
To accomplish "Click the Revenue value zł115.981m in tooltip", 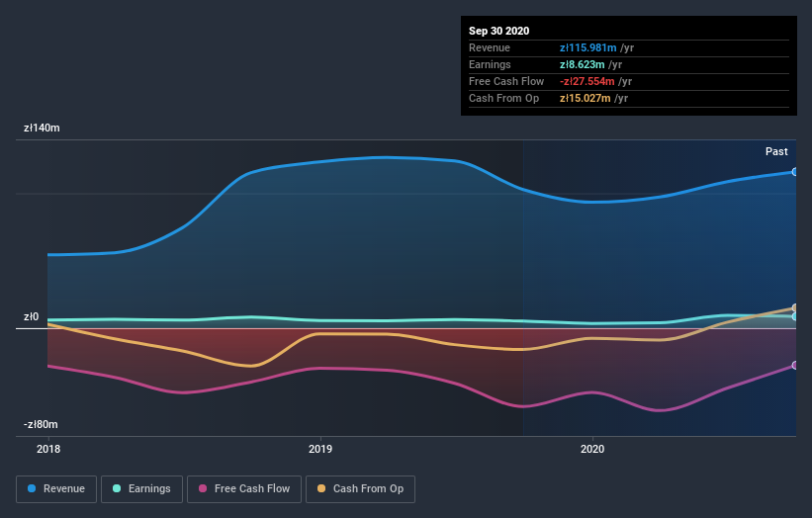I will (x=587, y=47).
